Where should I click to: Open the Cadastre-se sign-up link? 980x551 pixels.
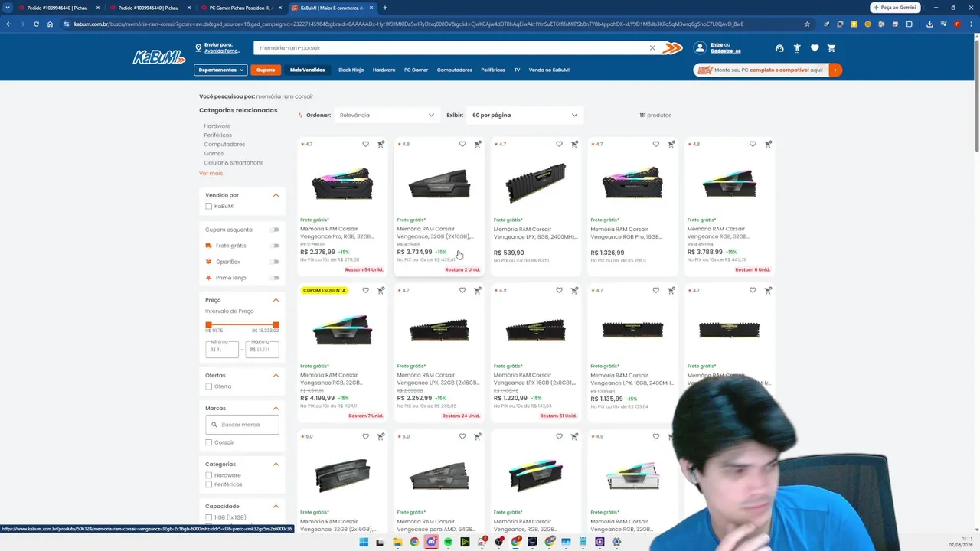(x=726, y=51)
